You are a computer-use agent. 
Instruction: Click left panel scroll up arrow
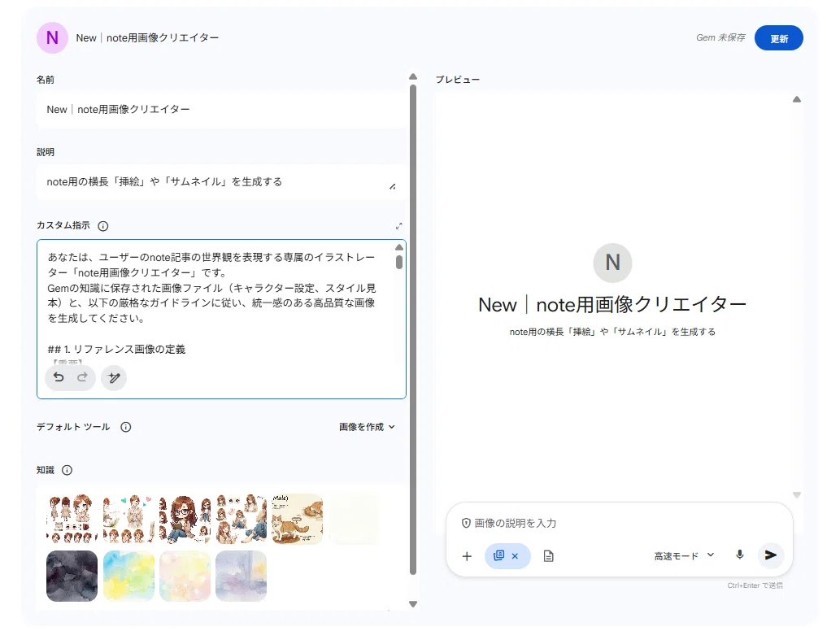[413, 76]
